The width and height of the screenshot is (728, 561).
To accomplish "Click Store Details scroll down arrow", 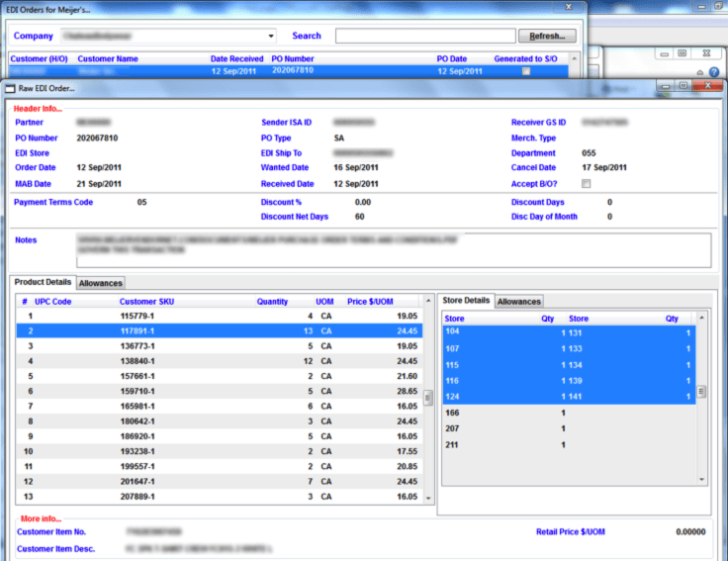I will (701, 479).
